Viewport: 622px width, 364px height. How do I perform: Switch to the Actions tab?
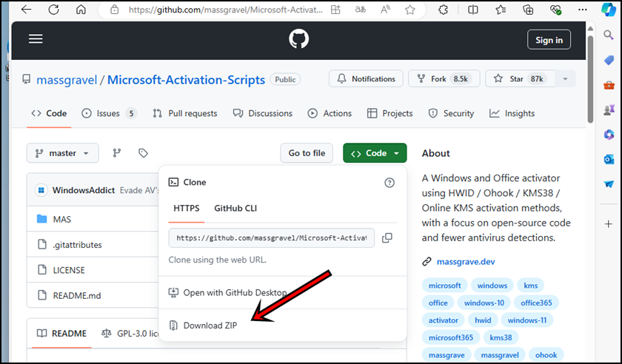click(x=330, y=113)
